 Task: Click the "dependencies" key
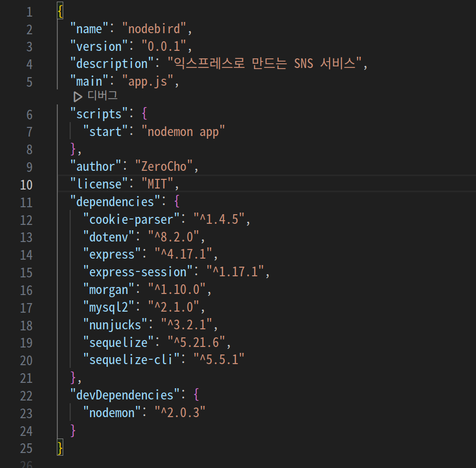click(115, 202)
